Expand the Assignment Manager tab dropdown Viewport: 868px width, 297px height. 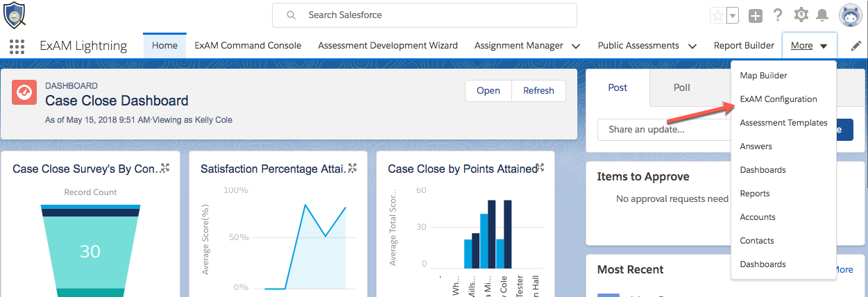click(576, 46)
